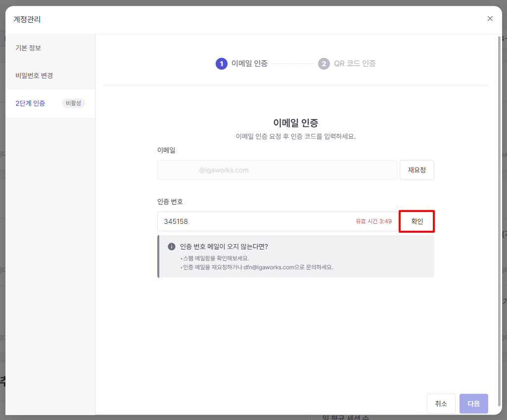The height and width of the screenshot is (420, 507).
Task: Select the QR 코드 인증 step label
Action: pos(355,64)
